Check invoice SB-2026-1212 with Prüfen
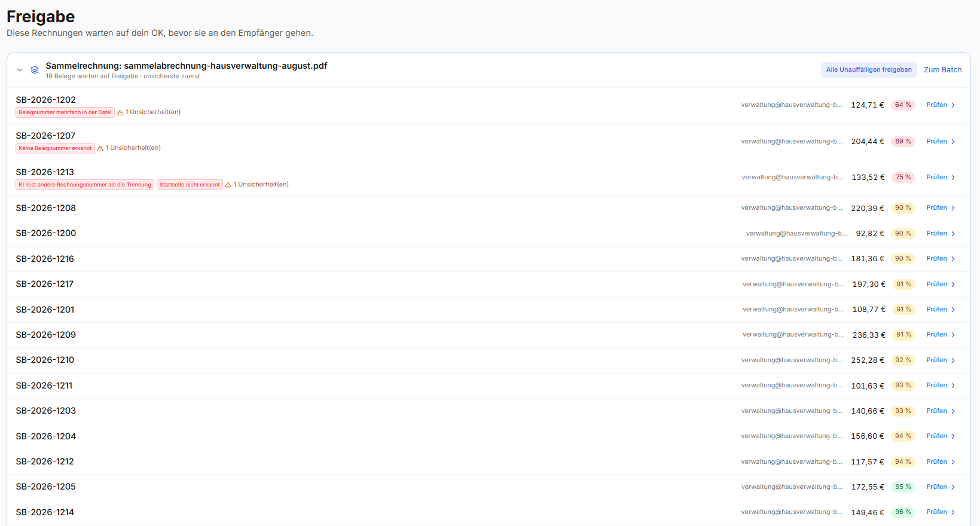This screenshot has height=526, width=980. pos(941,462)
